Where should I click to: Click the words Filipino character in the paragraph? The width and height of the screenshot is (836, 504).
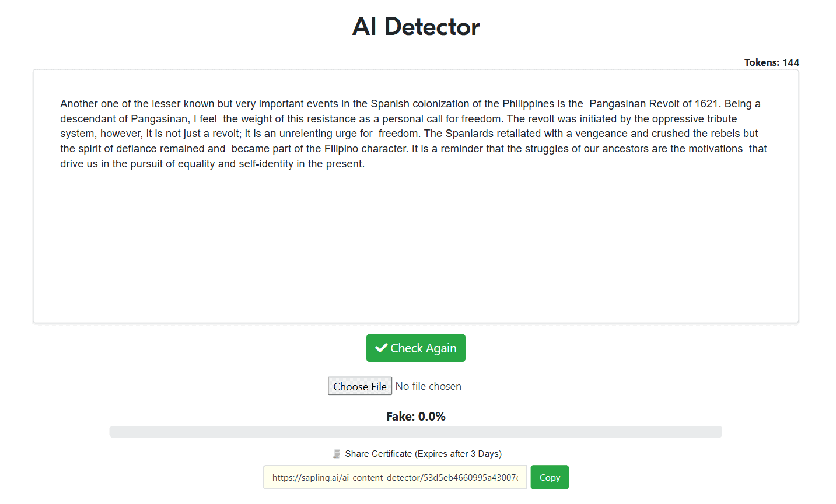(x=366, y=149)
